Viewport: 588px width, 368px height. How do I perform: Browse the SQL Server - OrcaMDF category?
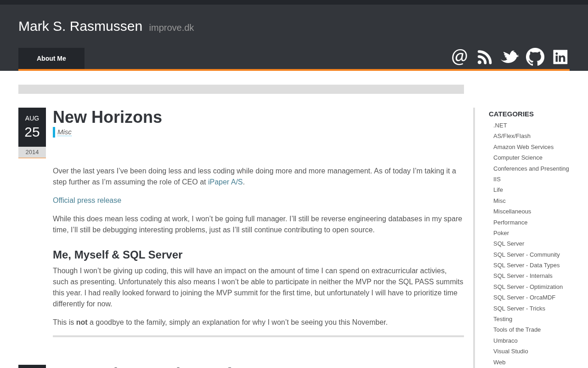point(524,298)
